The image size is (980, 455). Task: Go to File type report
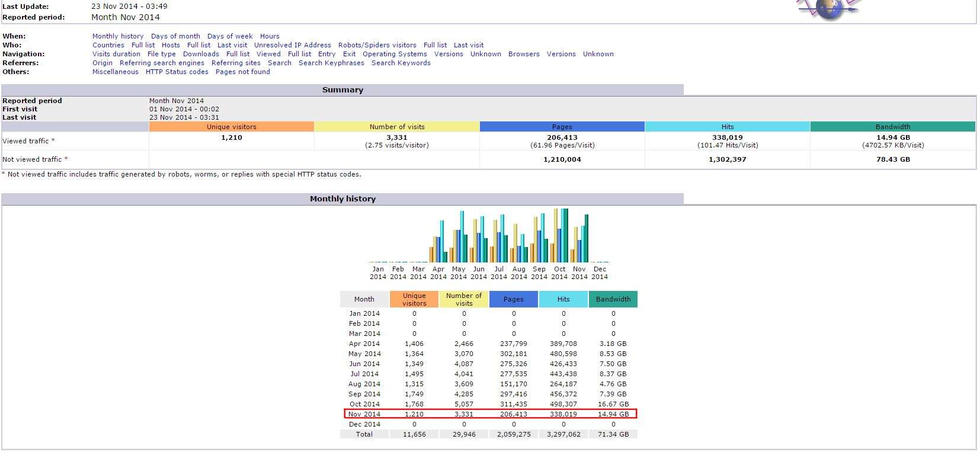pos(162,54)
